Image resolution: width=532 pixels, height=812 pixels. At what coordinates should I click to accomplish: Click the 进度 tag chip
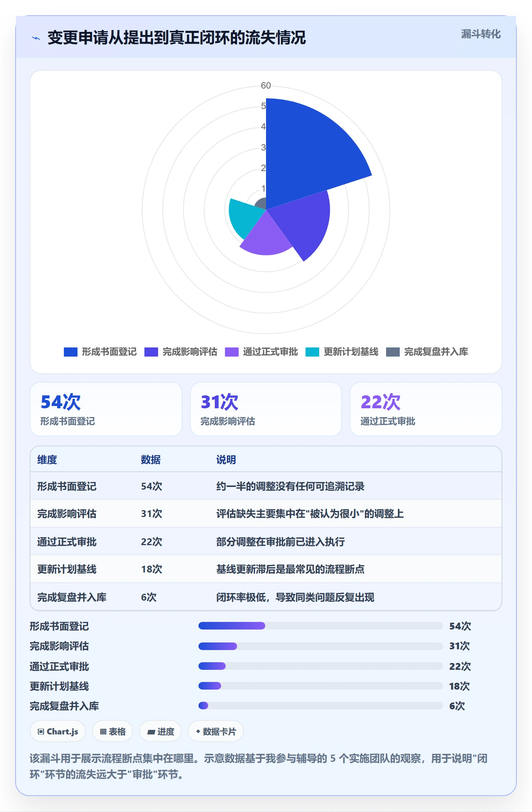click(160, 731)
